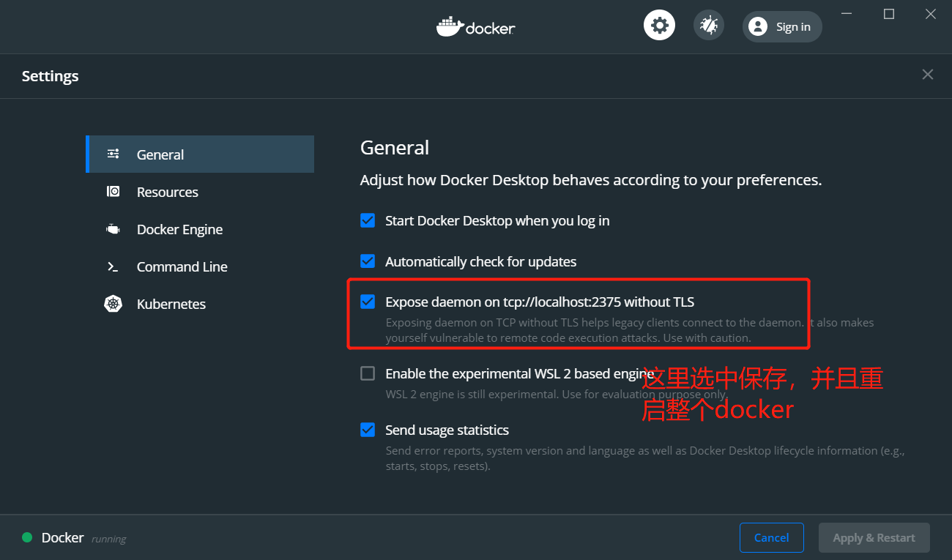Select the Kubernetes settings icon
Viewport: 952px width, 560px height.
point(113,304)
